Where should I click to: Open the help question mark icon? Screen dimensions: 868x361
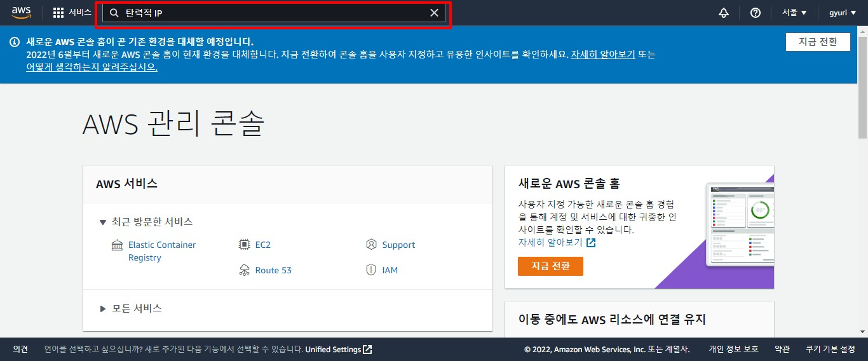[x=756, y=13]
